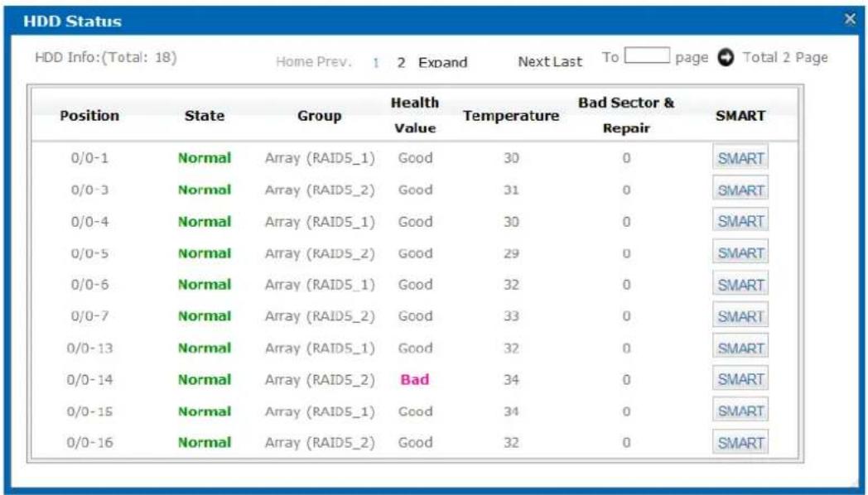Click position cell 0/0-16
The height and width of the screenshot is (495, 868).
click(89, 443)
